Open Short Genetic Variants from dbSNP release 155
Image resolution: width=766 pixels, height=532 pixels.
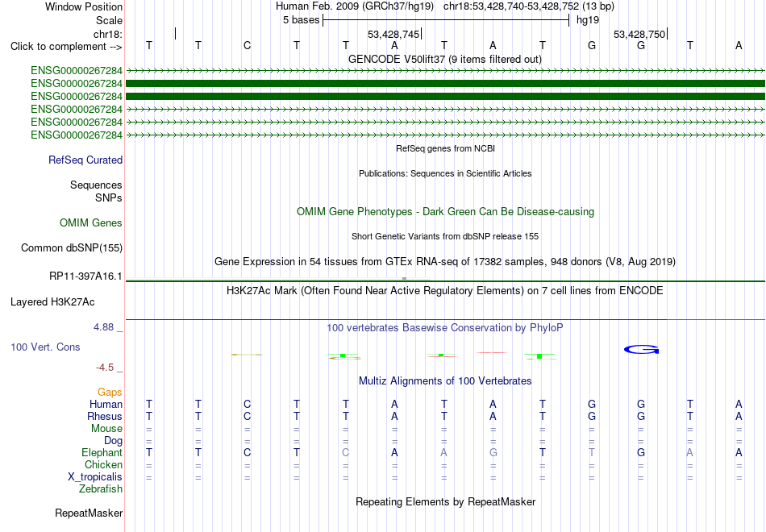coord(445,236)
